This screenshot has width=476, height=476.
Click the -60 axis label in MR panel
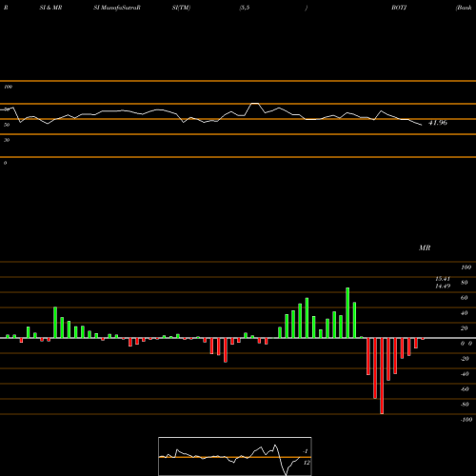(x=465, y=389)
